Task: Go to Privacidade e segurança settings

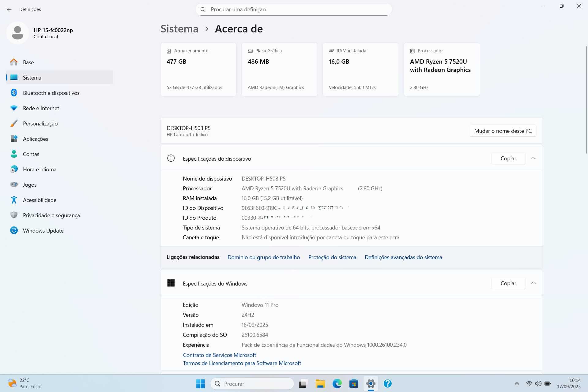Action: point(60,215)
